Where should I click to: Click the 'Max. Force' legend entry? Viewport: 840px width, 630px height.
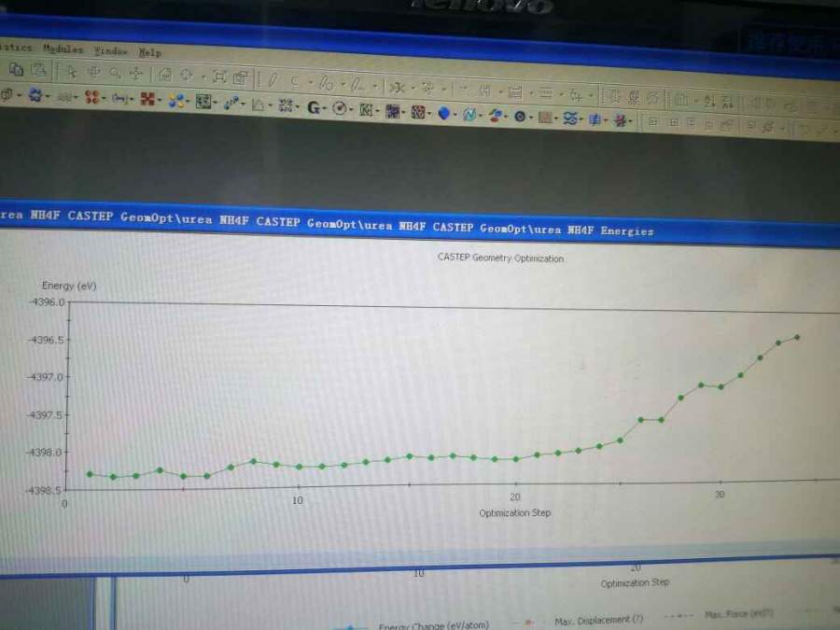point(739,614)
